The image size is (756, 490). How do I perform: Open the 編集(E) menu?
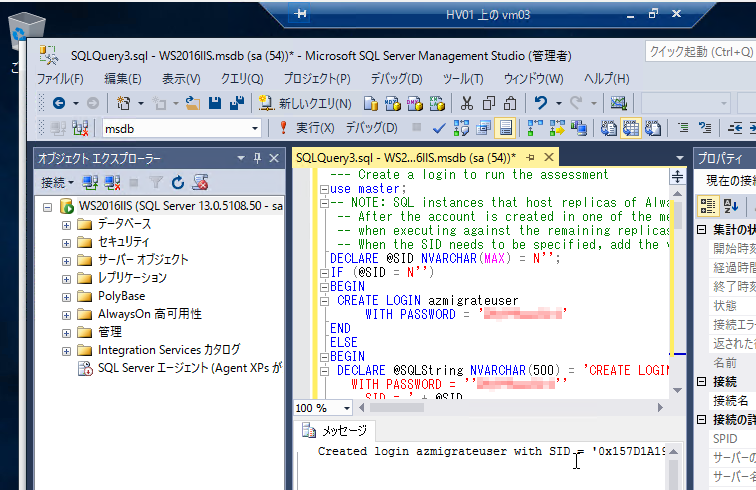point(122,78)
